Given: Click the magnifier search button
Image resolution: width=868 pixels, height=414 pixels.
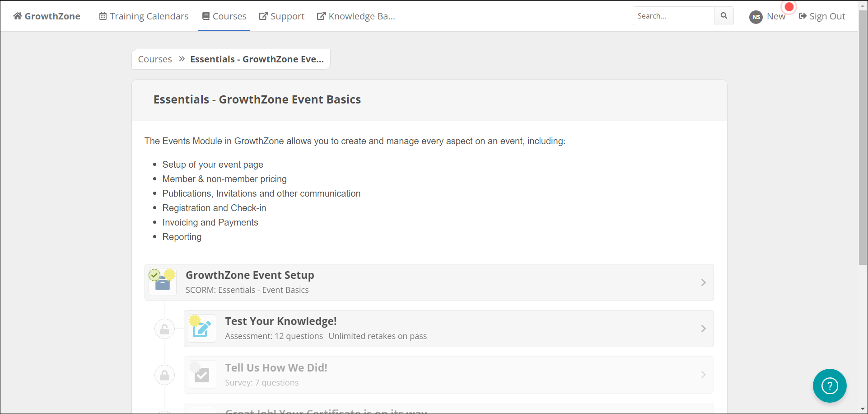Looking at the screenshot, I should point(724,16).
